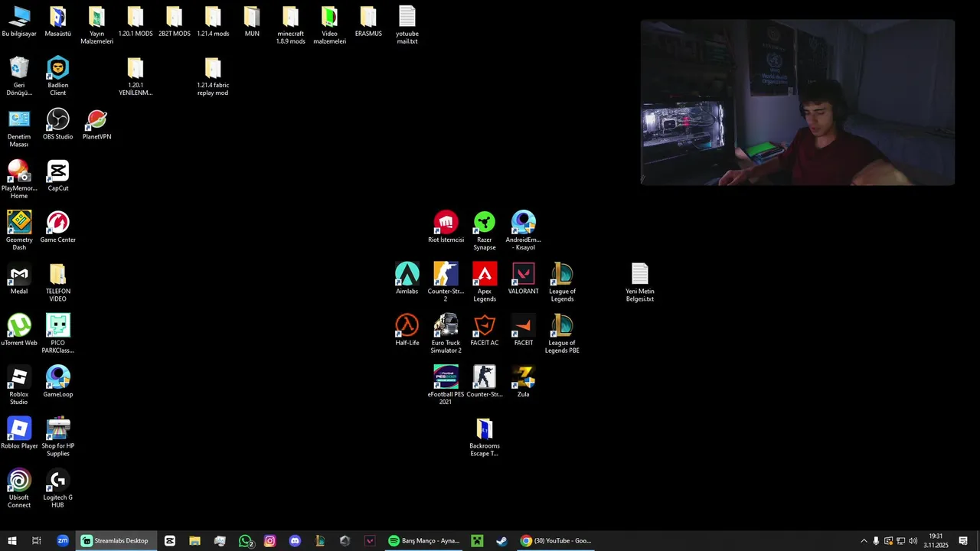The image size is (980, 551).
Task: Click the Ubisoft Connect shortcut
Action: pos(19,488)
